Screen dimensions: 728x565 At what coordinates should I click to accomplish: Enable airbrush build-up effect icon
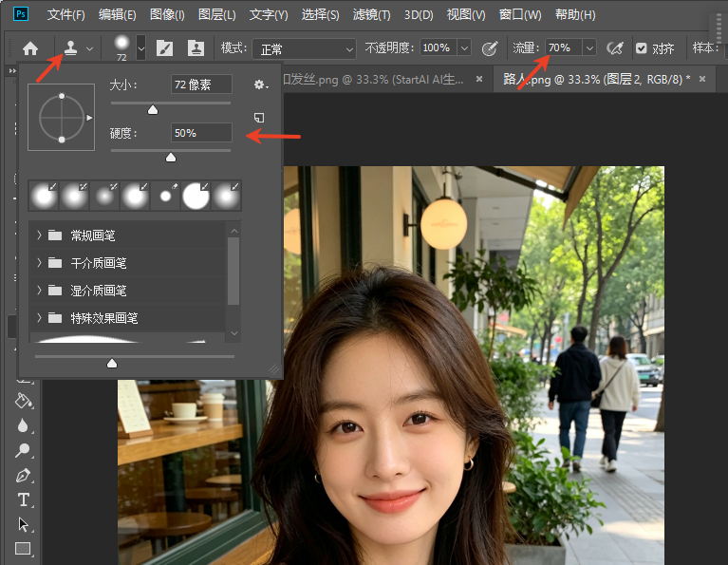(x=615, y=48)
